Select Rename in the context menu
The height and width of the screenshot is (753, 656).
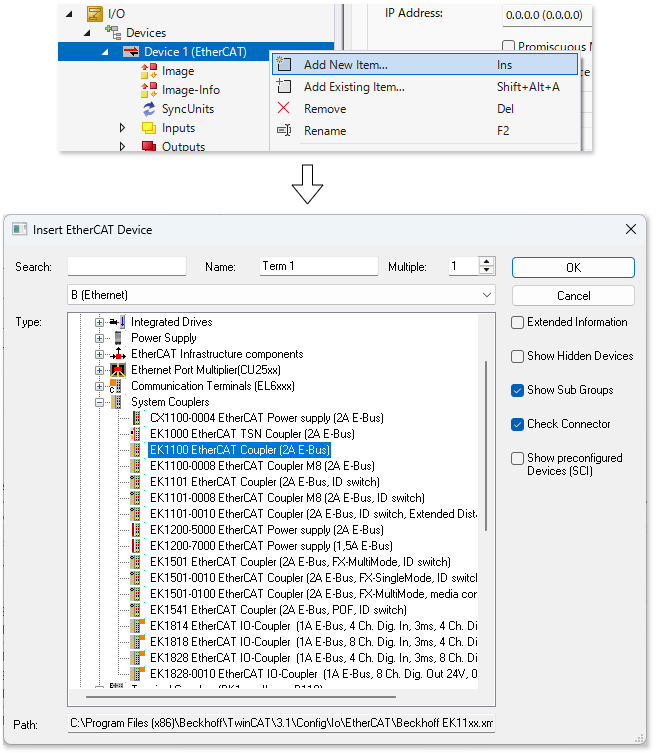pyautogui.click(x=325, y=131)
